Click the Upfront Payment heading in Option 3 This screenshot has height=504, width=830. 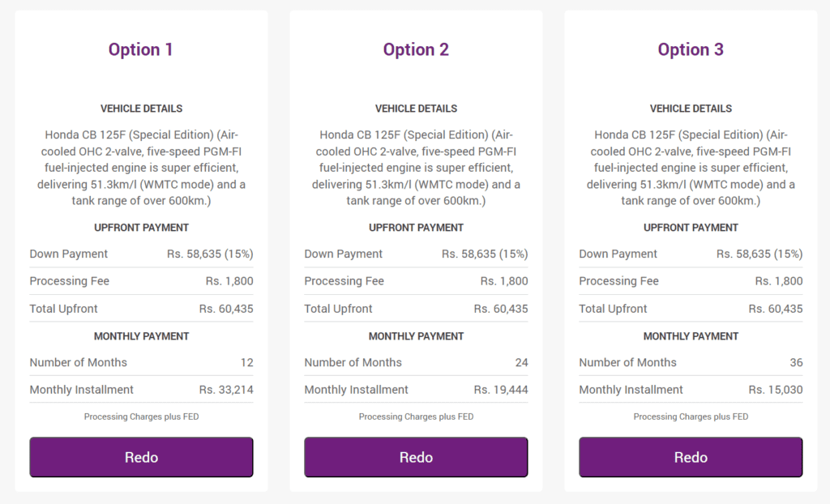(x=691, y=228)
